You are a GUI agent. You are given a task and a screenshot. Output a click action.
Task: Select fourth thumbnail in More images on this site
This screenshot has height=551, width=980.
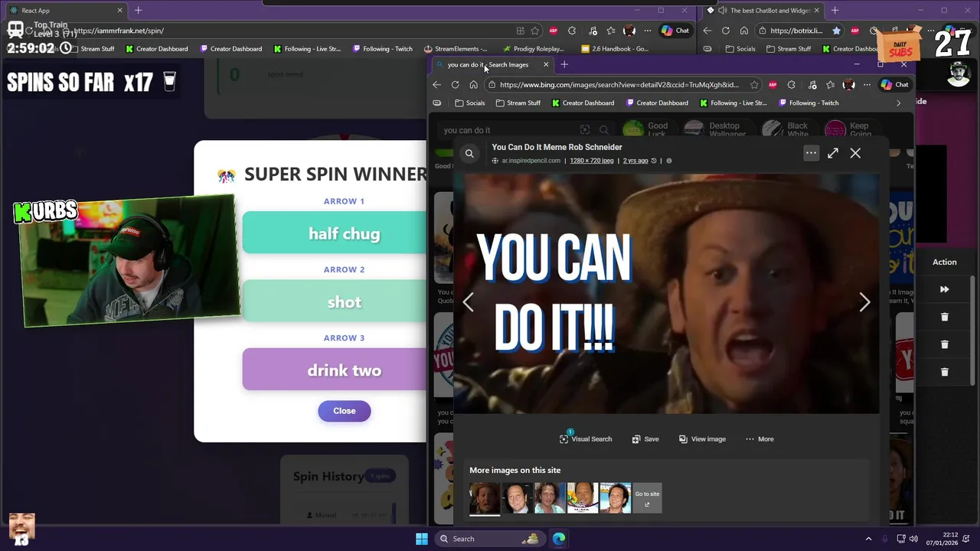point(582,498)
